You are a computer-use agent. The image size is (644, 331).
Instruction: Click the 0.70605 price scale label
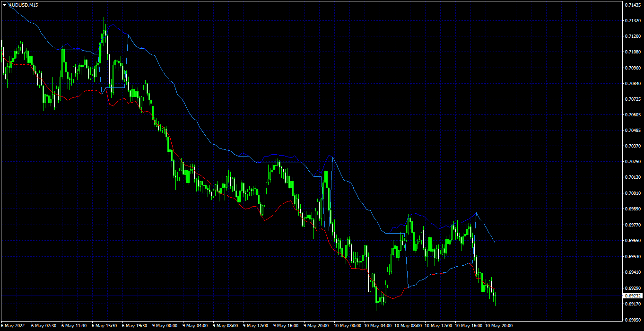click(633, 114)
